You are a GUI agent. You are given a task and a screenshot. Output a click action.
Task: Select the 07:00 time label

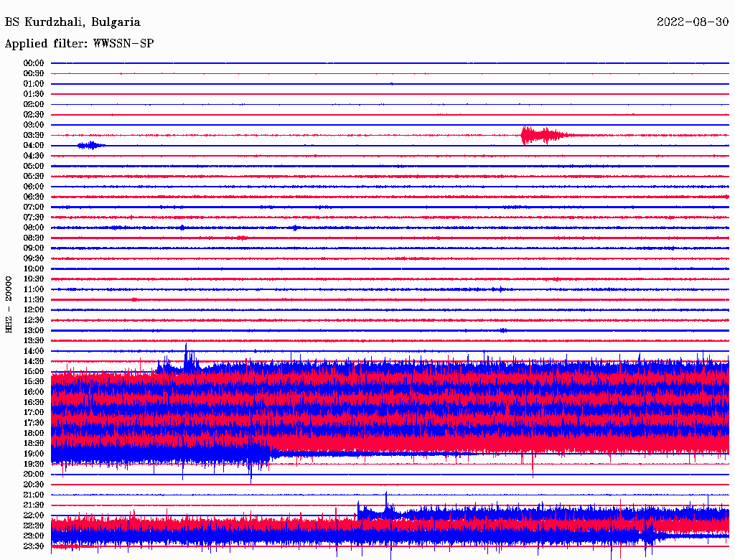(x=34, y=207)
